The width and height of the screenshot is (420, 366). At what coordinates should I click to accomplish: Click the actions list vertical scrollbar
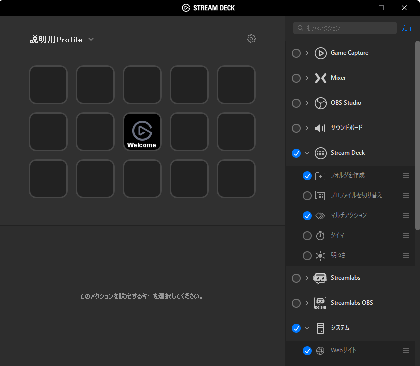pyautogui.click(x=417, y=135)
